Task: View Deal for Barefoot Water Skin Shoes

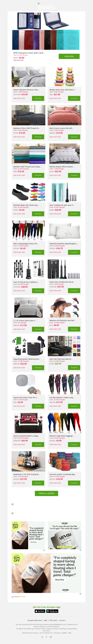Action: (38, 214)
